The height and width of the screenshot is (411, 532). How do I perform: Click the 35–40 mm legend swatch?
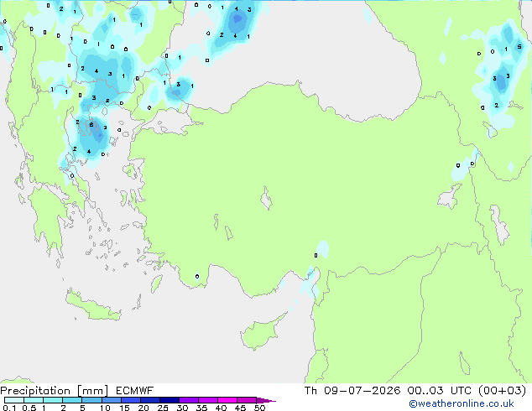click(x=207, y=400)
